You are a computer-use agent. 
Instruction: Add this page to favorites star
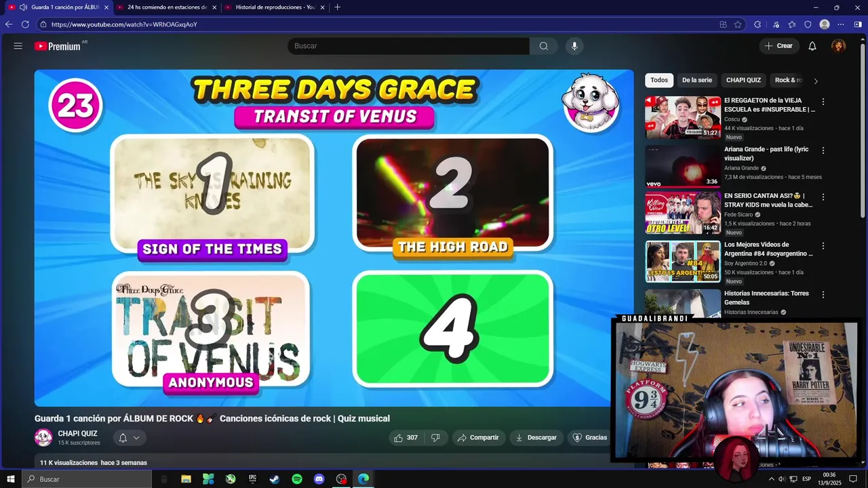point(738,24)
